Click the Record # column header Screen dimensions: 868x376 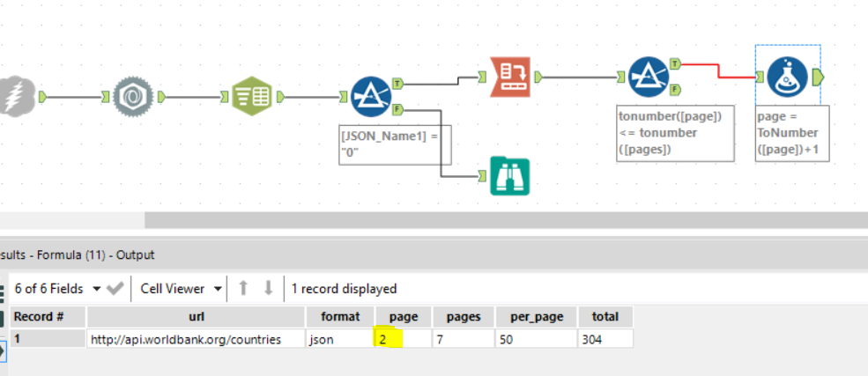pyautogui.click(x=48, y=317)
